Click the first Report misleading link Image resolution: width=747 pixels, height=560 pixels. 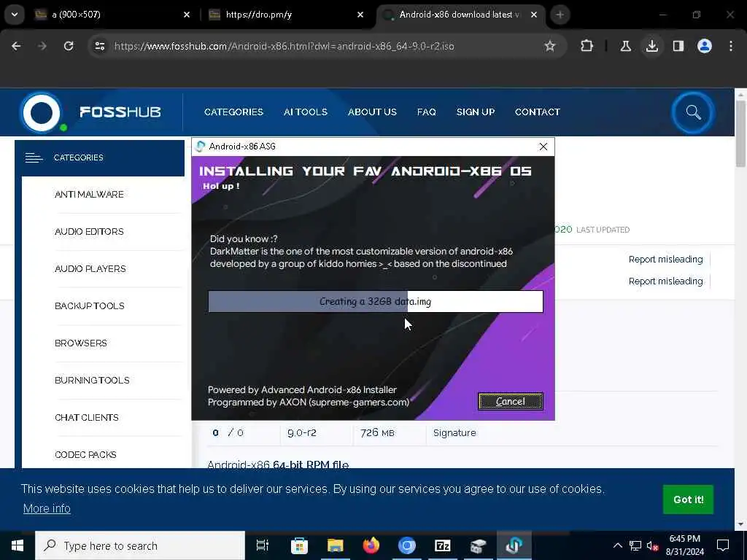665,260
